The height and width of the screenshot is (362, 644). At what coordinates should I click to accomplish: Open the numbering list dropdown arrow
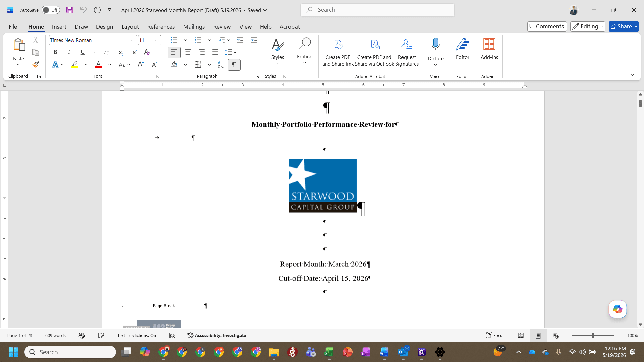pyautogui.click(x=209, y=40)
